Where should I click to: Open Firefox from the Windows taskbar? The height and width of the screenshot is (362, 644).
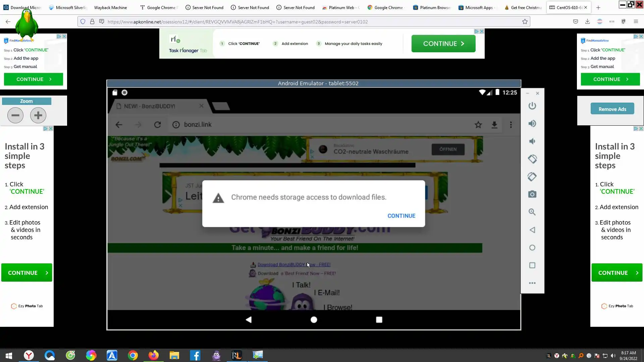pos(154,355)
